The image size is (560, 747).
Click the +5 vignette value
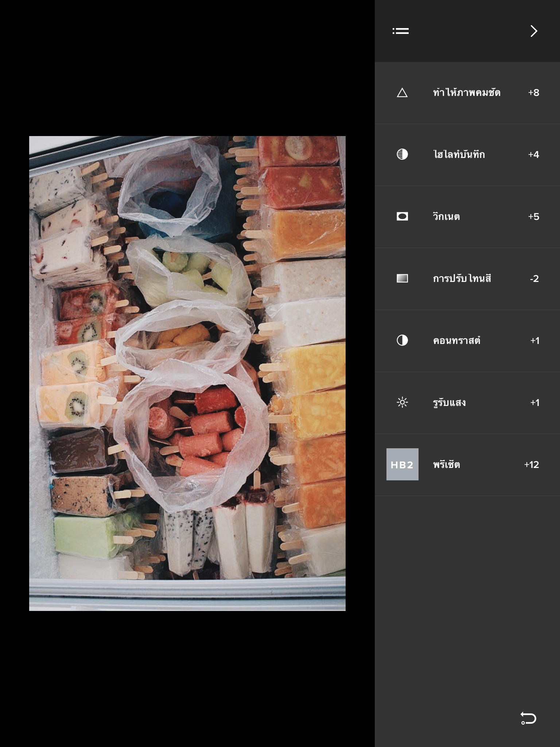(x=533, y=217)
